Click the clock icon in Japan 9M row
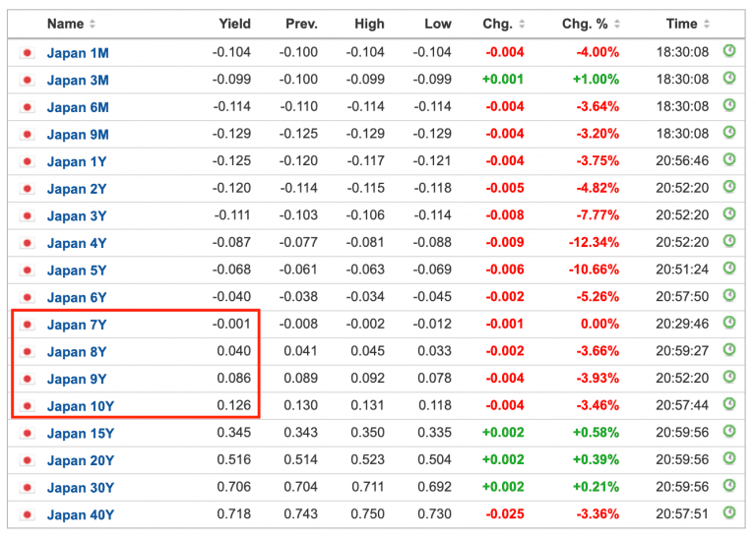This screenshot has width=756, height=540. (729, 132)
